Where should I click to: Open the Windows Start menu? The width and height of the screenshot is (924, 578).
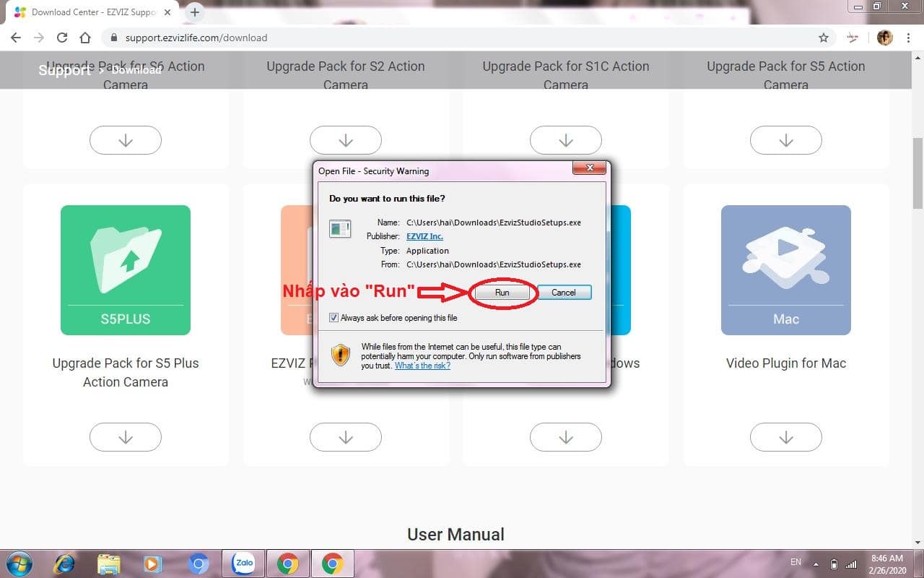click(x=19, y=563)
